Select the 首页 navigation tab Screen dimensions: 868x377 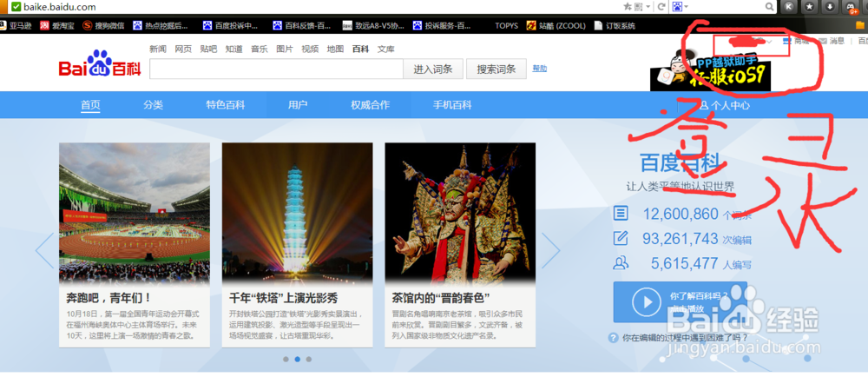click(x=91, y=105)
